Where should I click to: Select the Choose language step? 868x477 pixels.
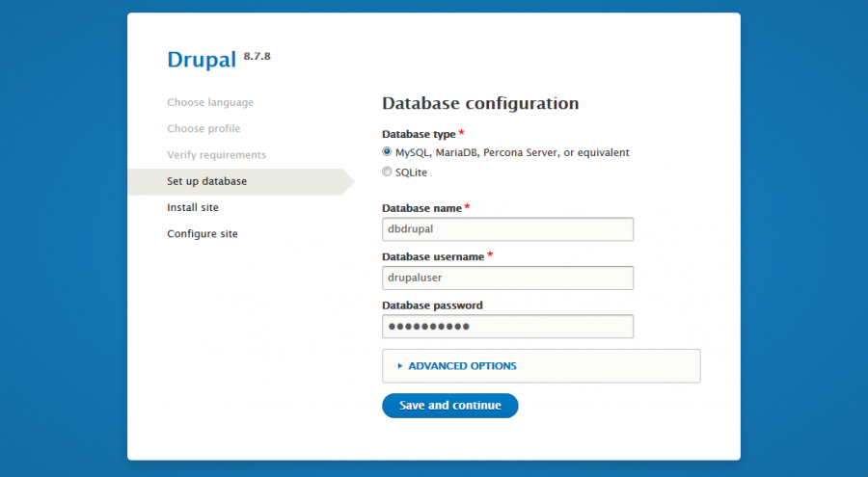click(x=210, y=102)
